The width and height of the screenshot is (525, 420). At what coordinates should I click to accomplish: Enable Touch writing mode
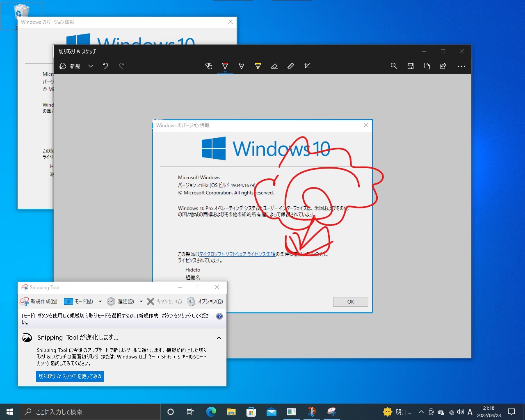(209, 66)
